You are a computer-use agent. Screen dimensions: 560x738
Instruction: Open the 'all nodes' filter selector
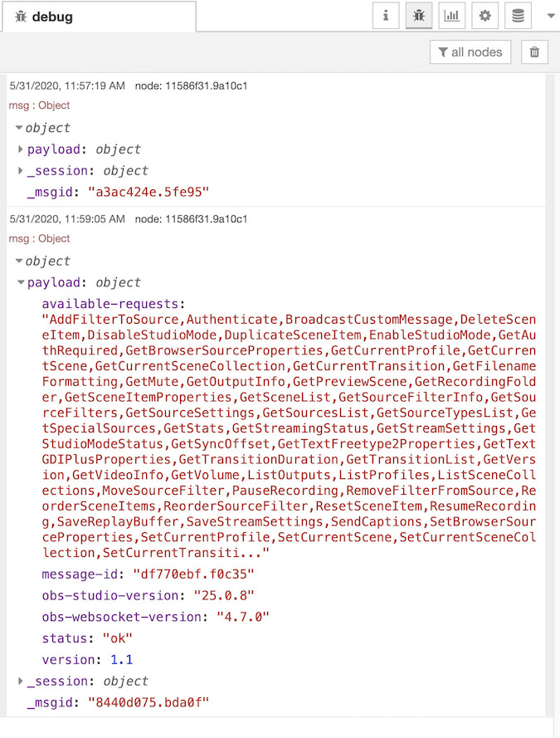tap(470, 51)
